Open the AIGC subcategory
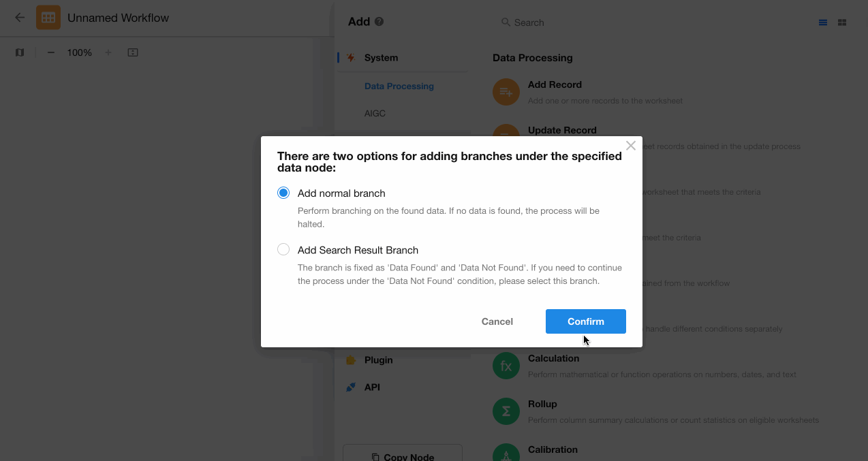The height and width of the screenshot is (461, 868). [x=375, y=114]
